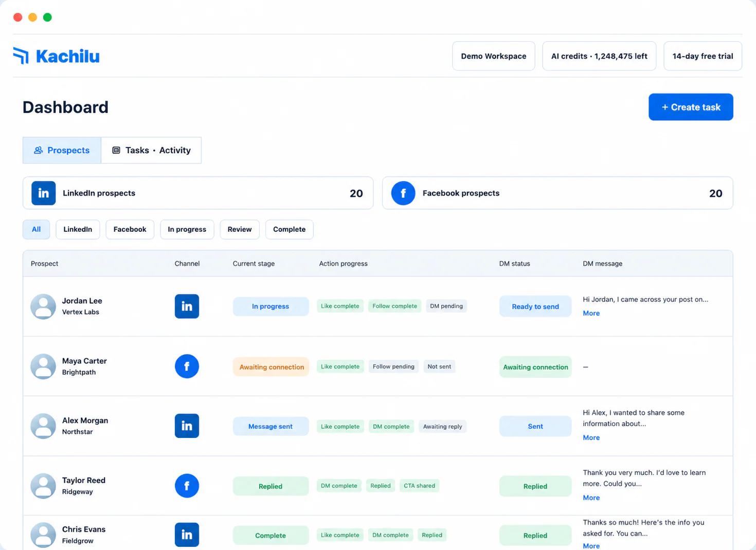Click the 14-day free trial button
The width and height of the screenshot is (756, 550).
click(x=703, y=56)
